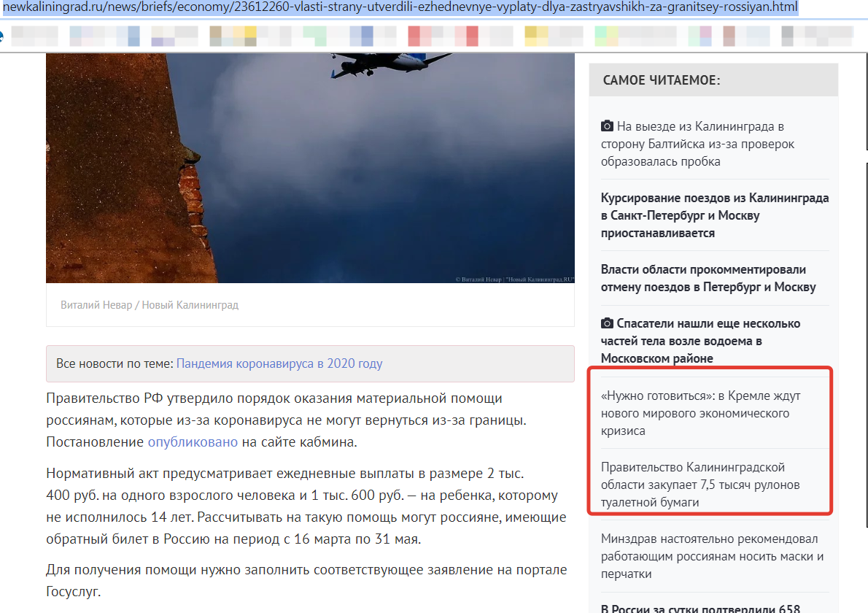Click paragraph starting 'Для получения помощи'
Image resolution: width=868 pixels, height=613 pixels.
306,580
